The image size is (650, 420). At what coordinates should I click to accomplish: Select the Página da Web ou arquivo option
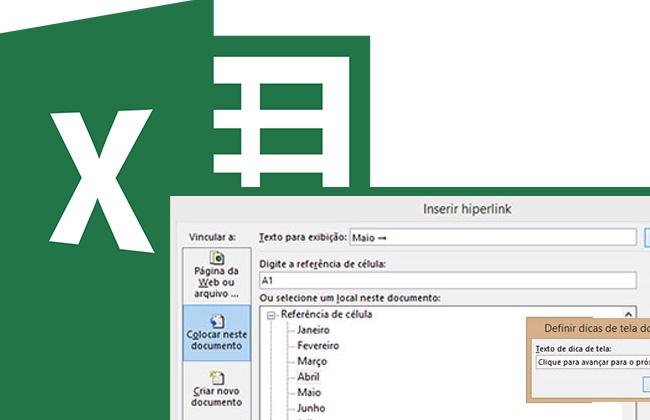click(x=216, y=275)
